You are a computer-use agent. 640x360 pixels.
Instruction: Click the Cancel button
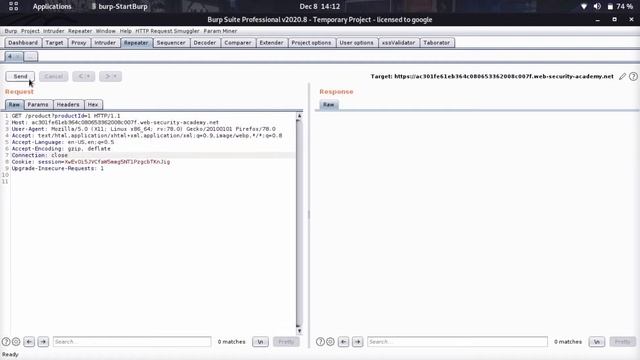pos(53,76)
